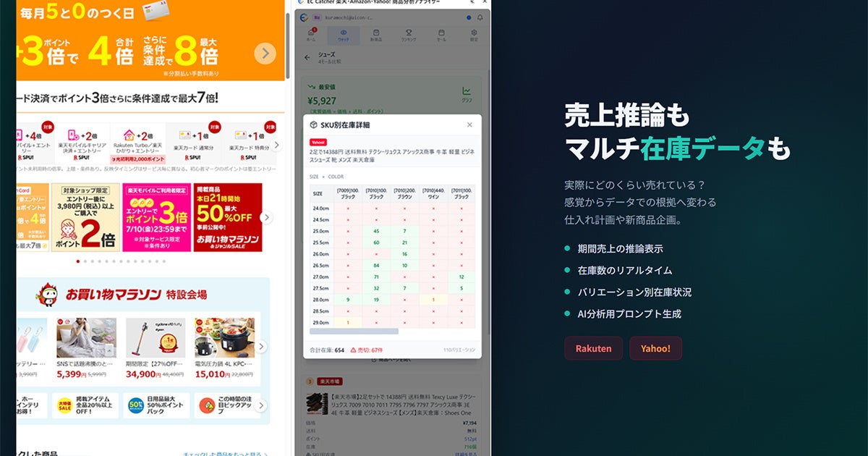Close the SKU別在庫詳細 dialog
This screenshot has height=456, width=868.
click(x=469, y=124)
